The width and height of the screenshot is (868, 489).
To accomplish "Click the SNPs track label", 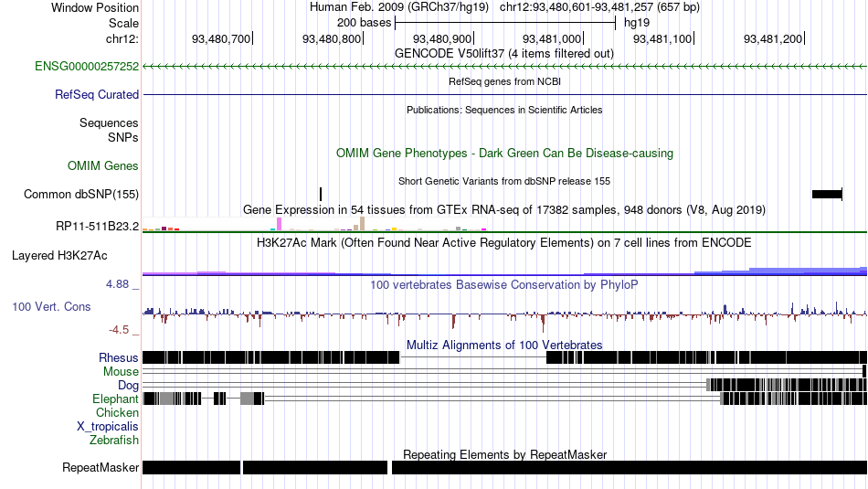I will click(x=123, y=137).
